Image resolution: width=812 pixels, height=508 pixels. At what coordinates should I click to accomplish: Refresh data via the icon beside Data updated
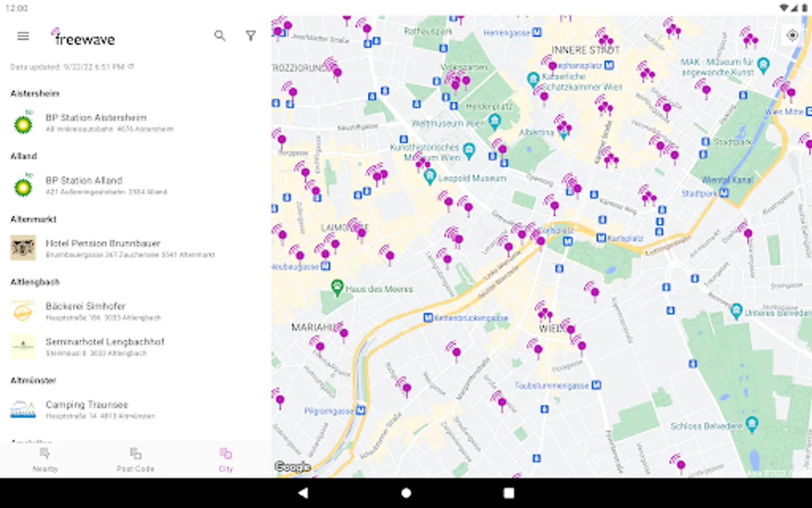tap(131, 67)
